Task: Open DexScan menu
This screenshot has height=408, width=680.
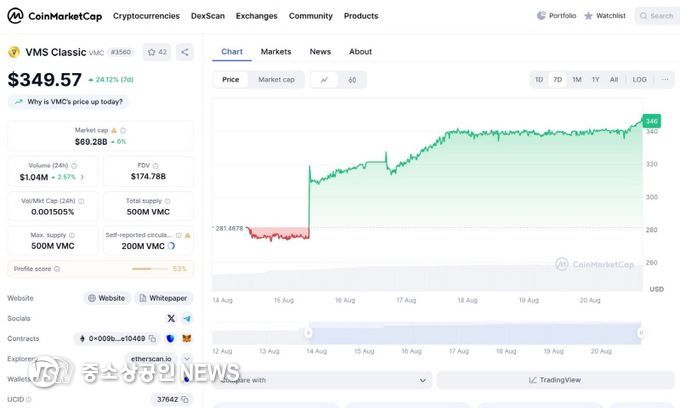Action: (208, 16)
